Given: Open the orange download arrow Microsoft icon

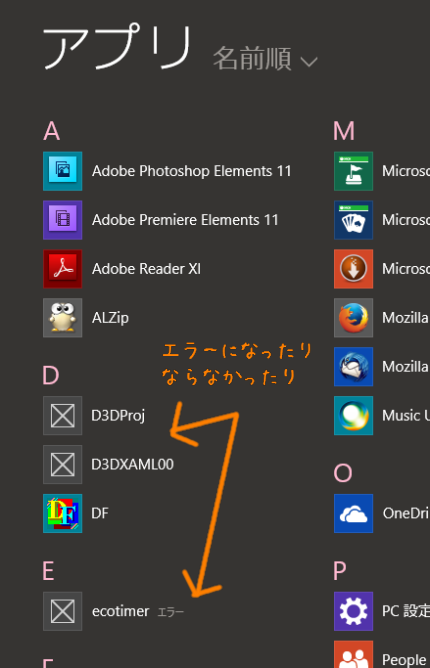Looking at the screenshot, I should coord(353,269).
